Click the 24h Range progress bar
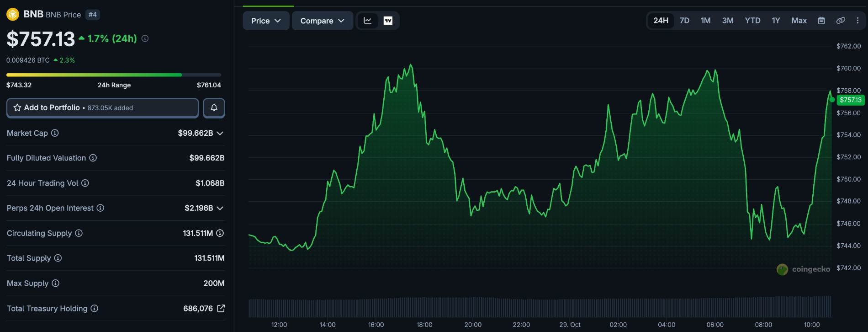The width and height of the screenshot is (868, 332). pos(114,75)
